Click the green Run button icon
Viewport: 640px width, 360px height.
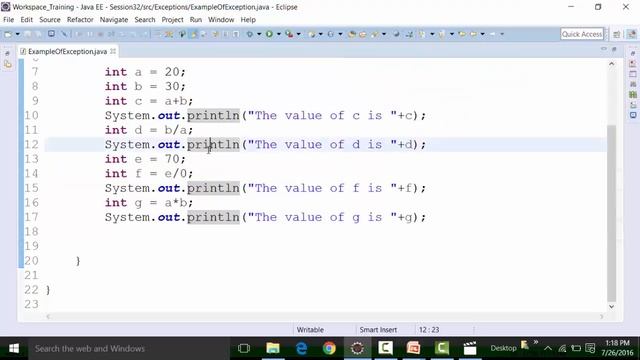269,34
